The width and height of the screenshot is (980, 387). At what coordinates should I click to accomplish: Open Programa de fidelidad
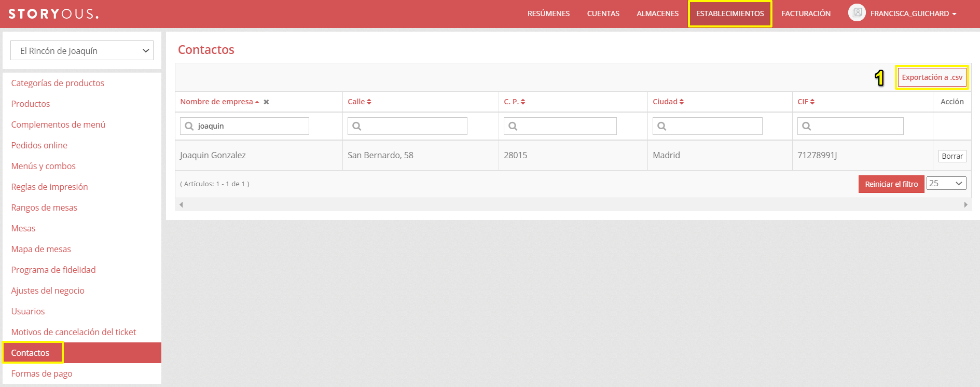pyautogui.click(x=53, y=270)
